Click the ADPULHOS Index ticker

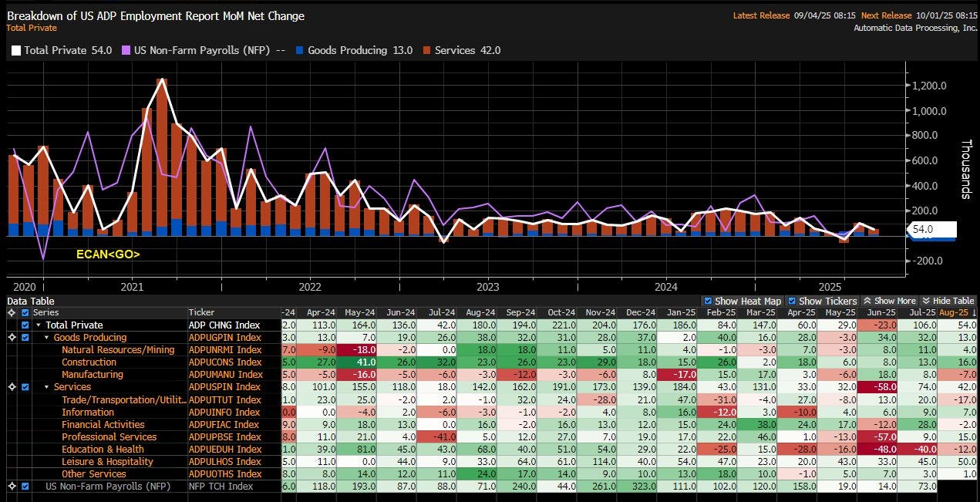[x=225, y=461]
